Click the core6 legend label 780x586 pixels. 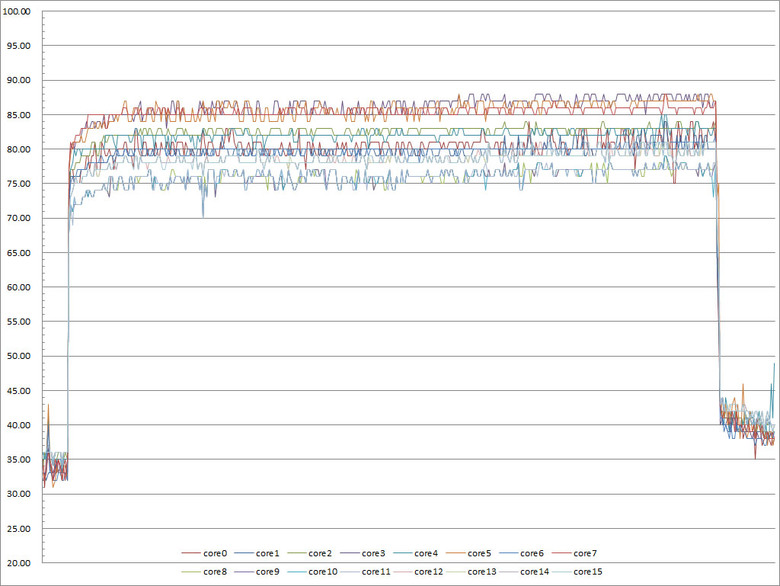coord(521,553)
